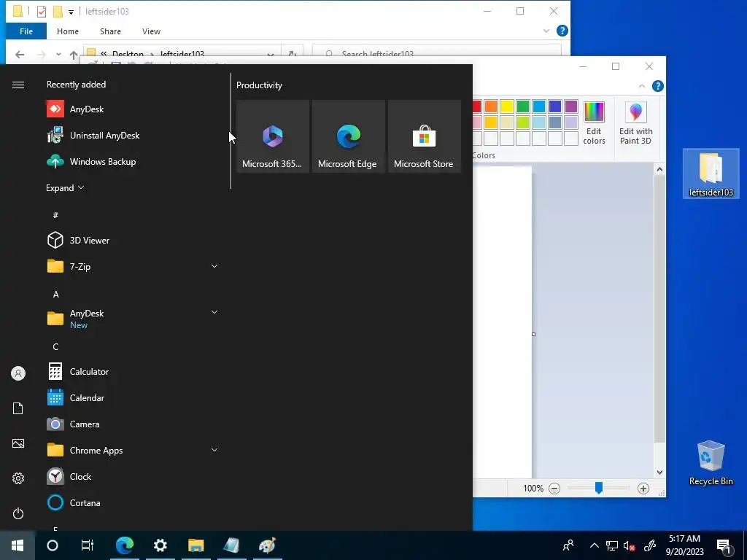
Task: Click Edit colors in Paint
Action: click(594, 123)
